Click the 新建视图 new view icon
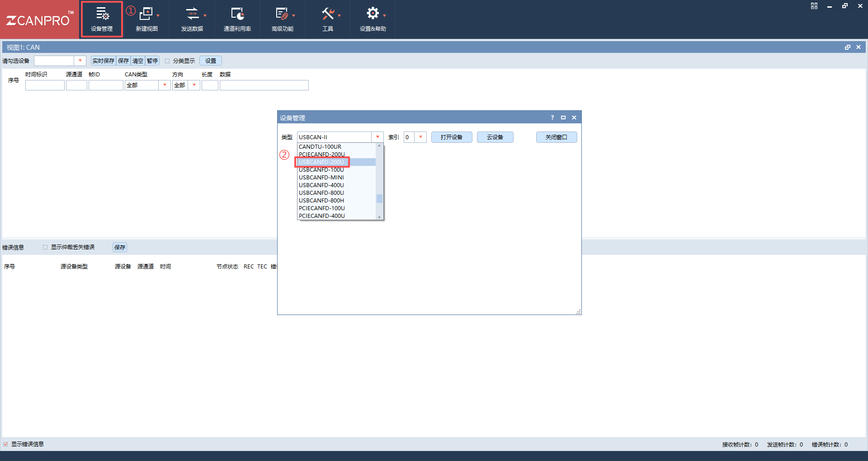Screen dimensions: 868x461 [x=146, y=14]
